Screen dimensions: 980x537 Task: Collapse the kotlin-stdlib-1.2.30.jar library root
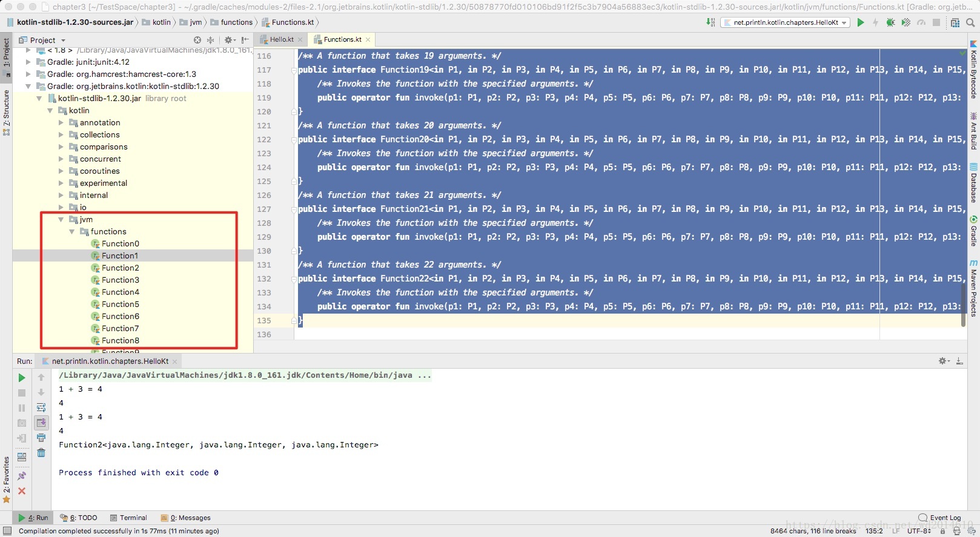click(x=39, y=98)
